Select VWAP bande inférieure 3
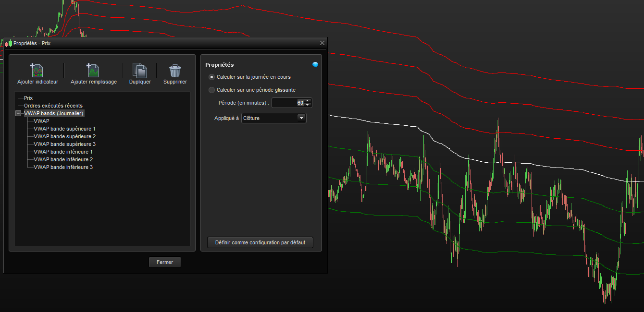 (63, 167)
